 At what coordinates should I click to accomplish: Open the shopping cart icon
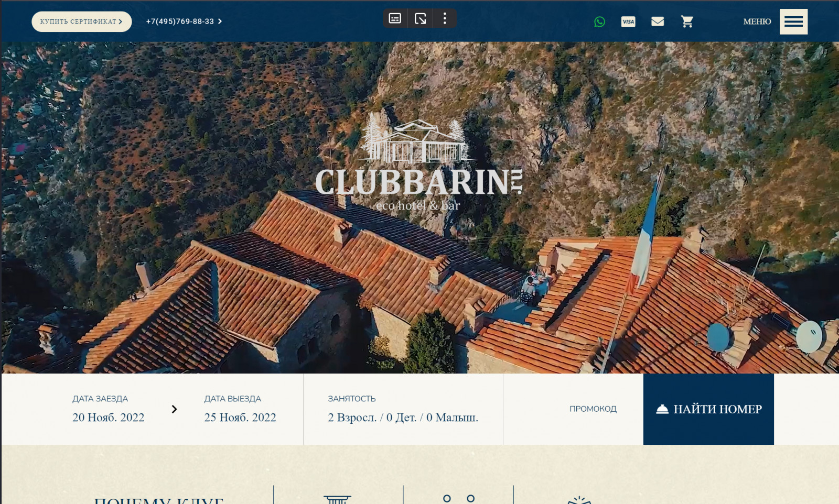(x=687, y=21)
